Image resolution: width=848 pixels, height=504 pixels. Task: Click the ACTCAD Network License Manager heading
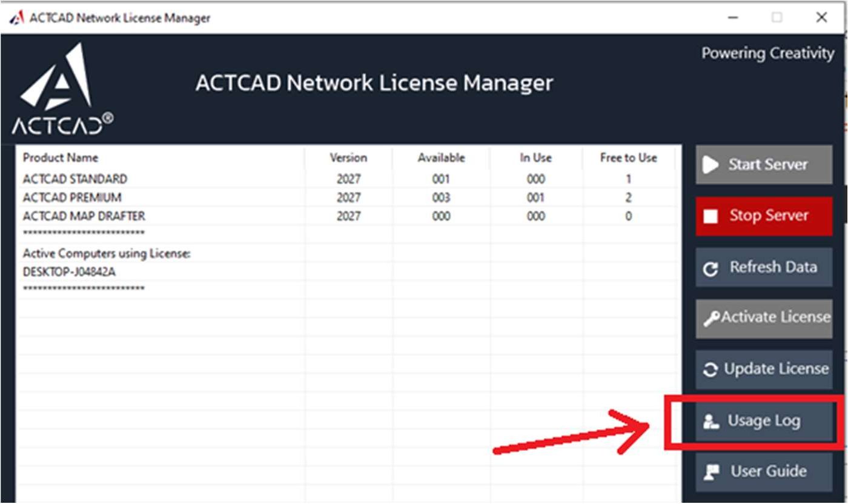coord(374,83)
